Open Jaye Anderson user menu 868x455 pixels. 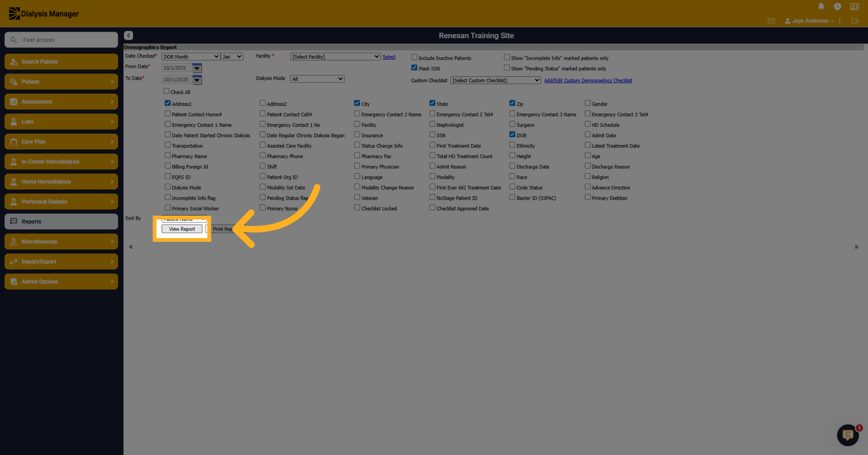809,21
